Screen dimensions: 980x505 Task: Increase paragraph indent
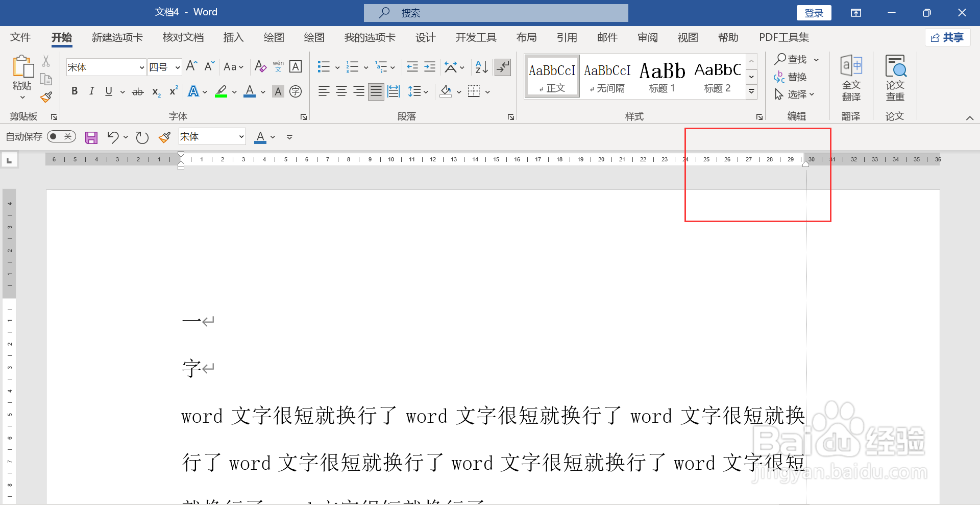point(430,66)
